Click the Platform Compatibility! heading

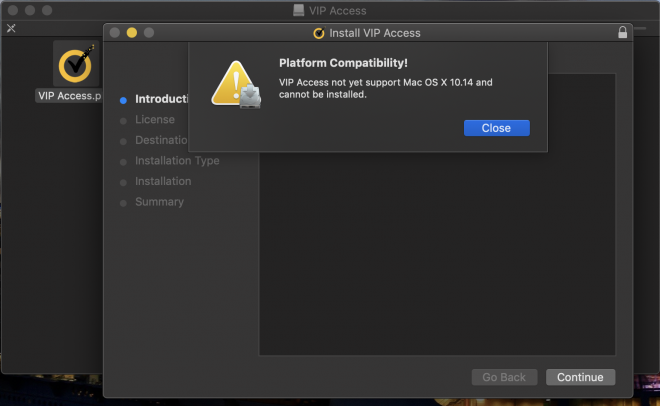tap(343, 63)
